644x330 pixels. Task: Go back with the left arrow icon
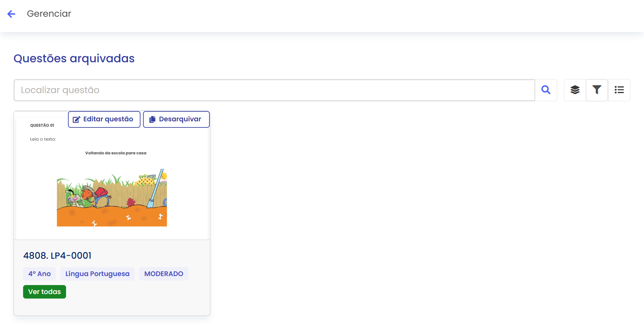point(11,14)
